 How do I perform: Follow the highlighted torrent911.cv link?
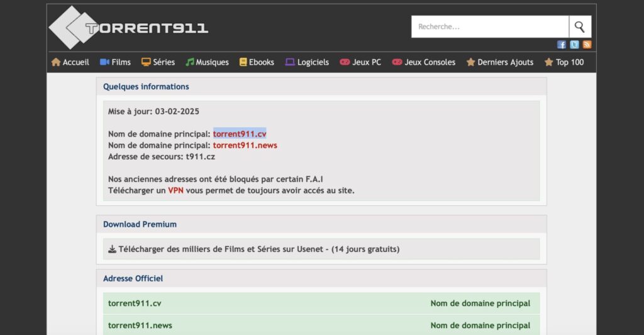click(240, 133)
